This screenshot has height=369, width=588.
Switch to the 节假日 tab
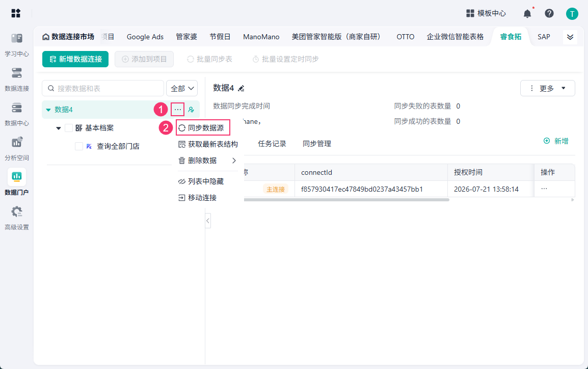click(x=220, y=37)
